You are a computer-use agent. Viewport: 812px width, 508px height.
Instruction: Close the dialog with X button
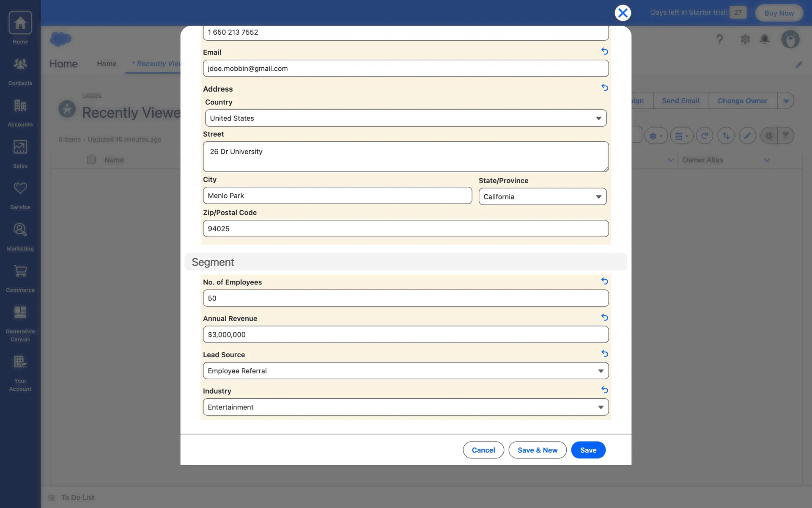click(623, 13)
